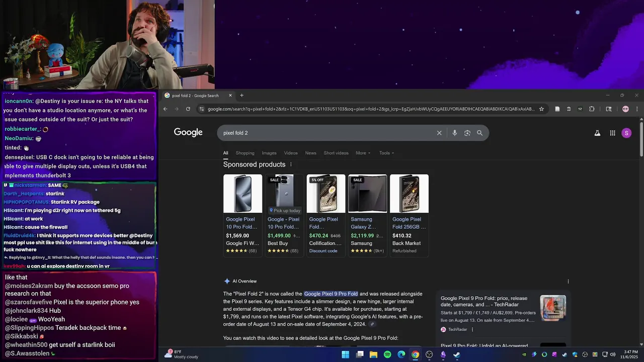Screen dimensions: 644x362
Task: Open OBS Studio from taskbar
Action: 429,354
